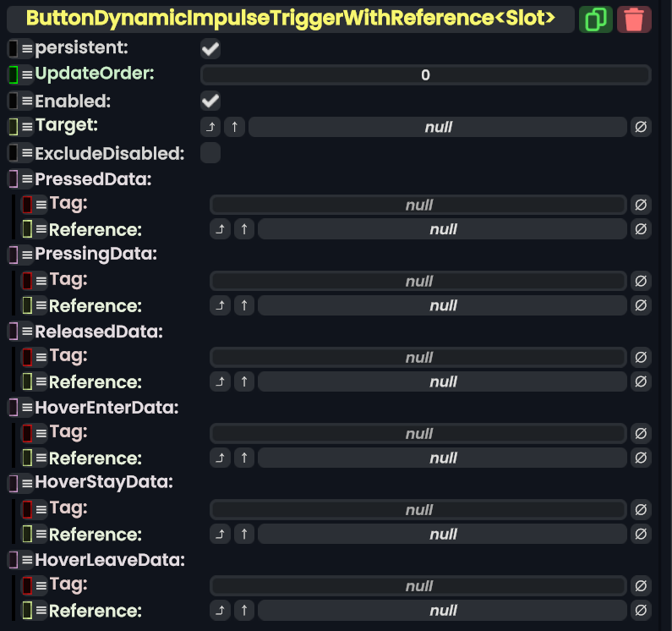Click the HoverEnterData Reference null field
The width and height of the screenshot is (672, 631).
442,458
